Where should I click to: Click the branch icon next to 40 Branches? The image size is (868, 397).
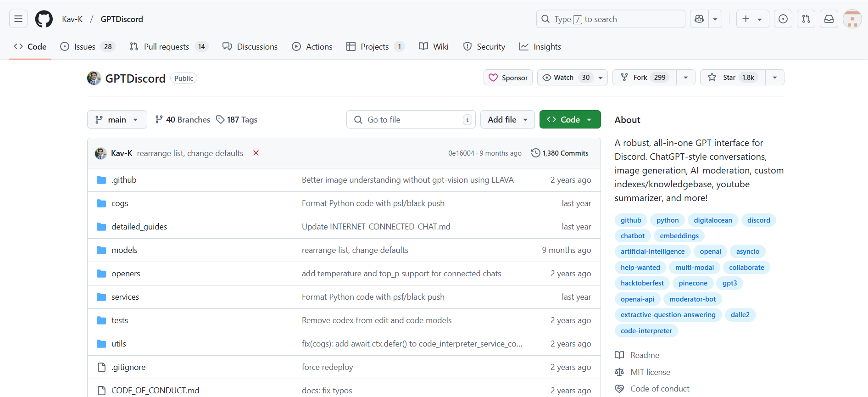tap(159, 119)
